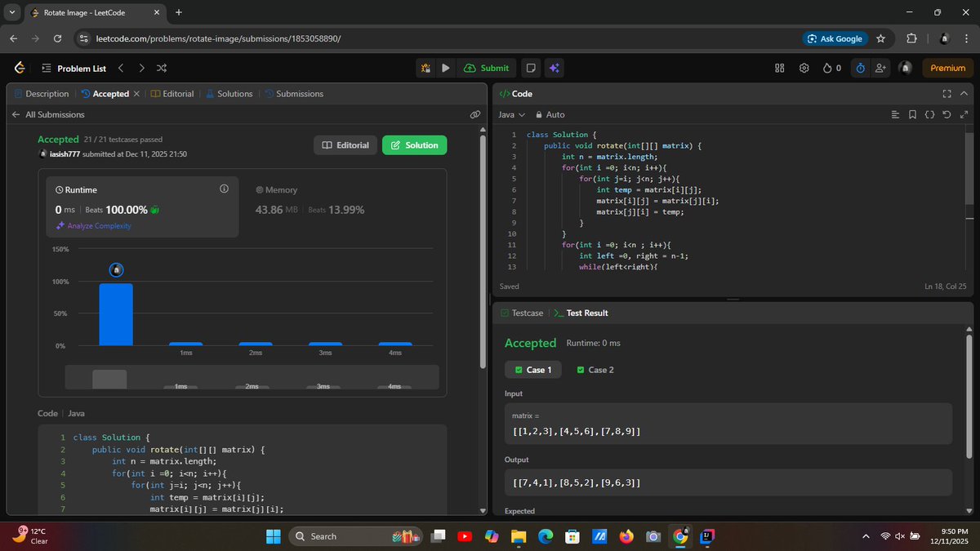The image size is (980, 551).
Task: Click the green Submit button
Action: [487, 68]
